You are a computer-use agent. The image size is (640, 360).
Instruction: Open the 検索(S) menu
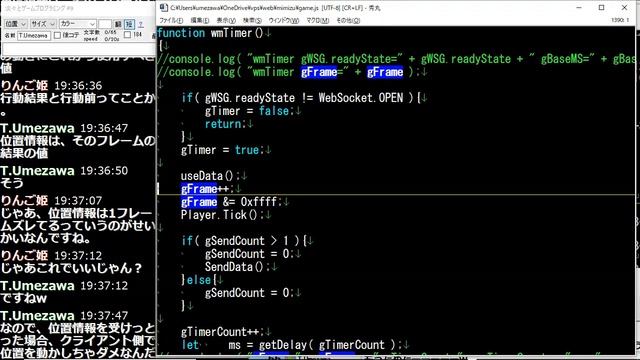coord(252,20)
